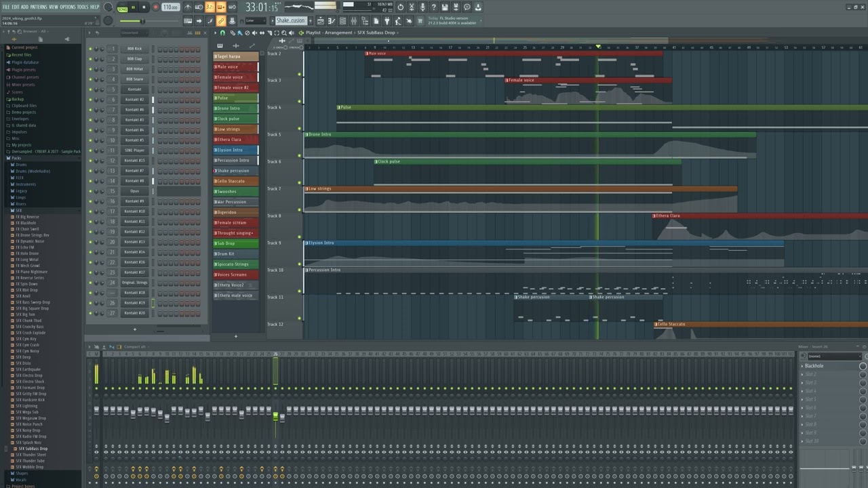
Task: Open the chat bubble icon in toolbar
Action: click(467, 7)
